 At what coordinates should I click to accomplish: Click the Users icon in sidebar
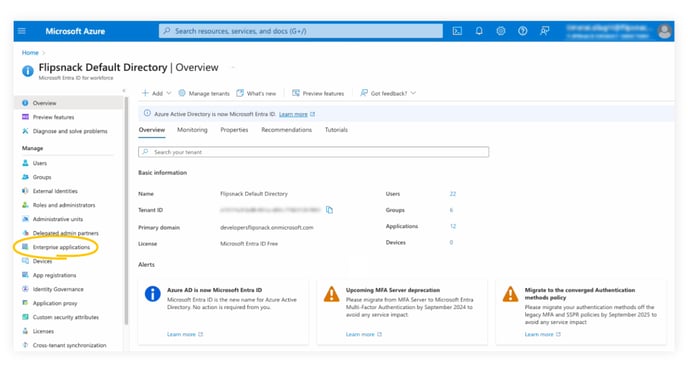pos(25,163)
